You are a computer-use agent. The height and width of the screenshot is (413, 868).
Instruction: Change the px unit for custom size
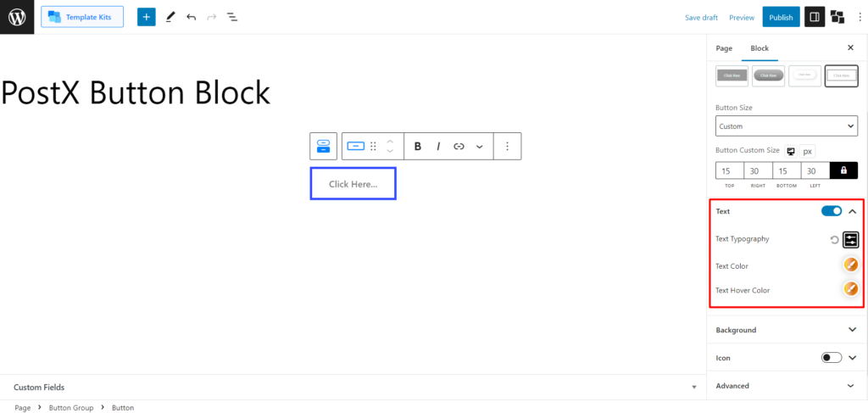pos(807,151)
